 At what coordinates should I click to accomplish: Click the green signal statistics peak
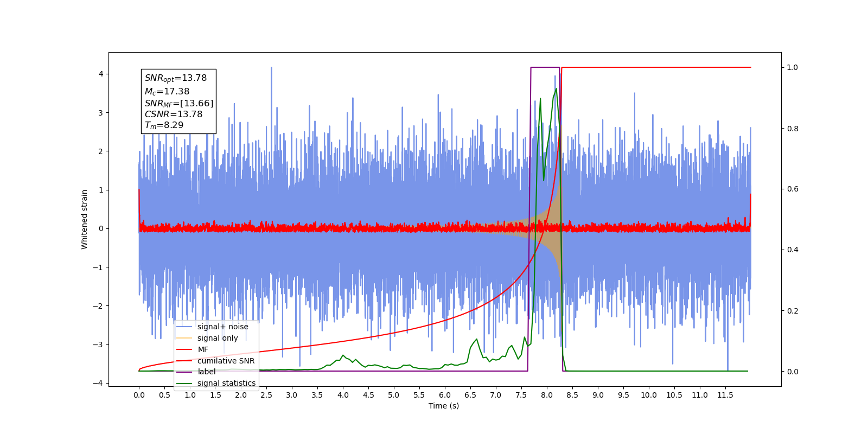point(556,89)
